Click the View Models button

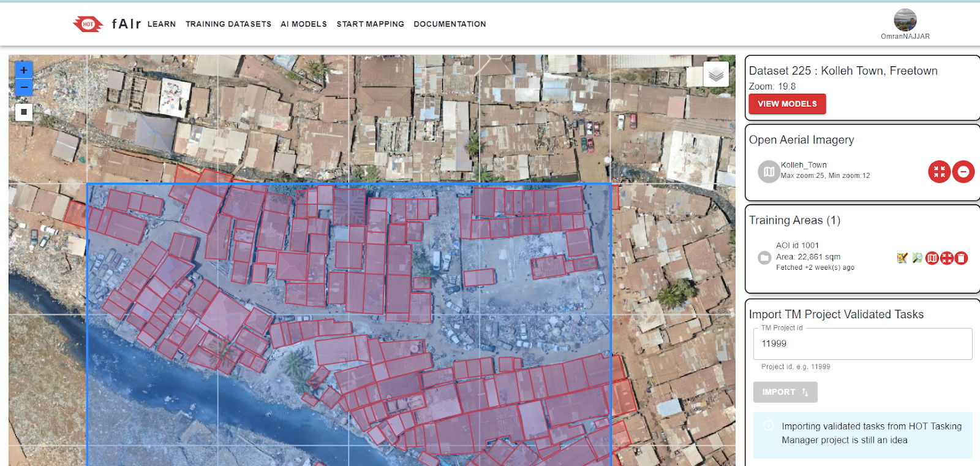(x=787, y=104)
